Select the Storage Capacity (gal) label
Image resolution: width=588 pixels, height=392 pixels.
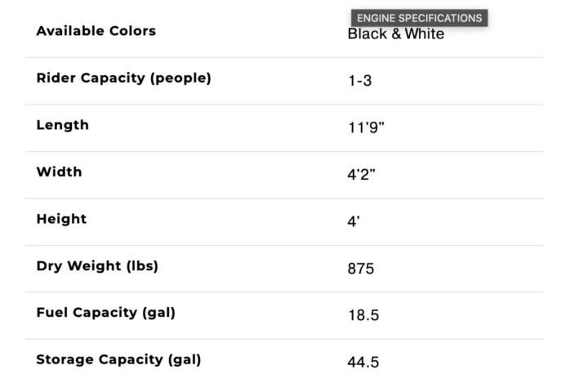pos(118,359)
